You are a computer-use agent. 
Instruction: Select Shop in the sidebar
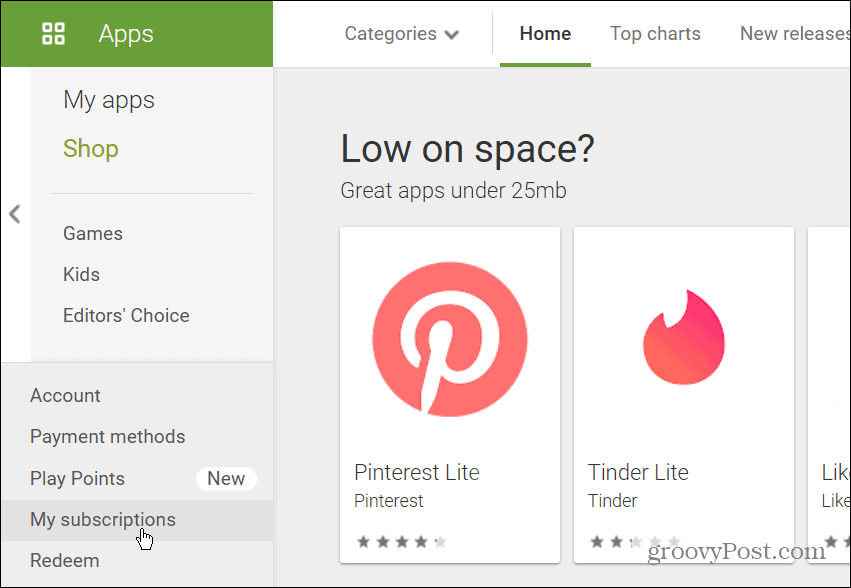(90, 148)
